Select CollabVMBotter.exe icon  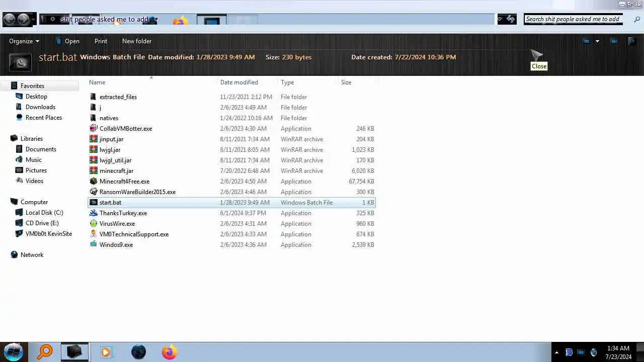(x=93, y=129)
